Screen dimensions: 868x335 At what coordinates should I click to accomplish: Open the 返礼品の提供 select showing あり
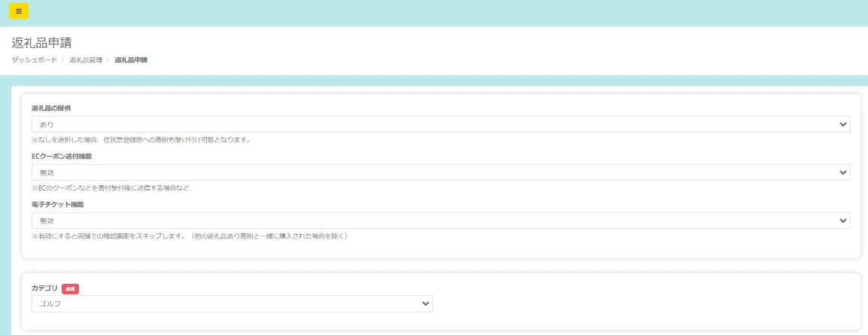pos(440,124)
